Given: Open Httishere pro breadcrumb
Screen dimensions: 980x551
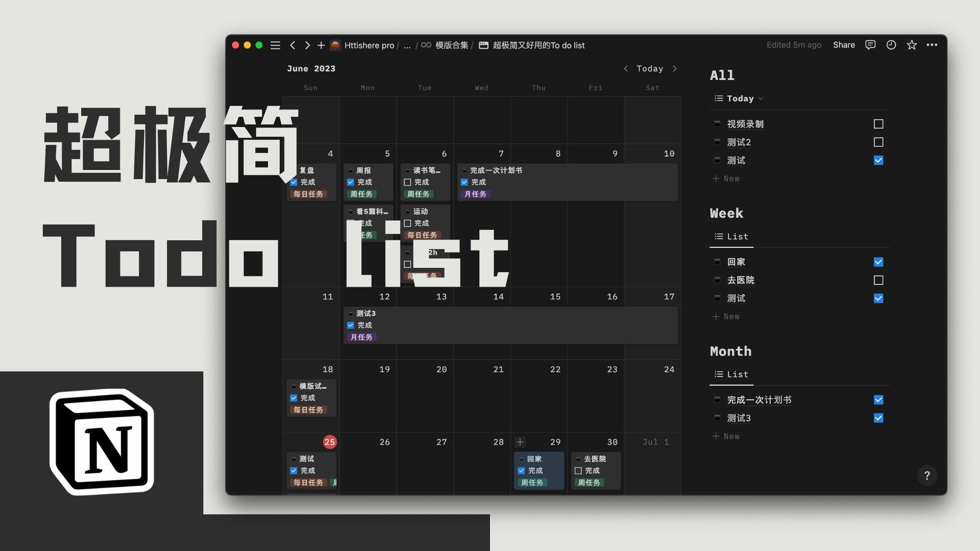Looking at the screenshot, I should [x=369, y=45].
